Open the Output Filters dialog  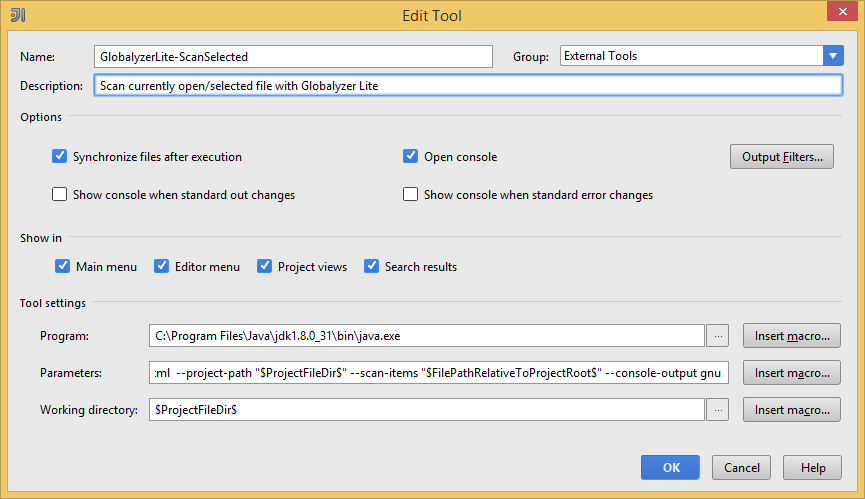point(781,157)
